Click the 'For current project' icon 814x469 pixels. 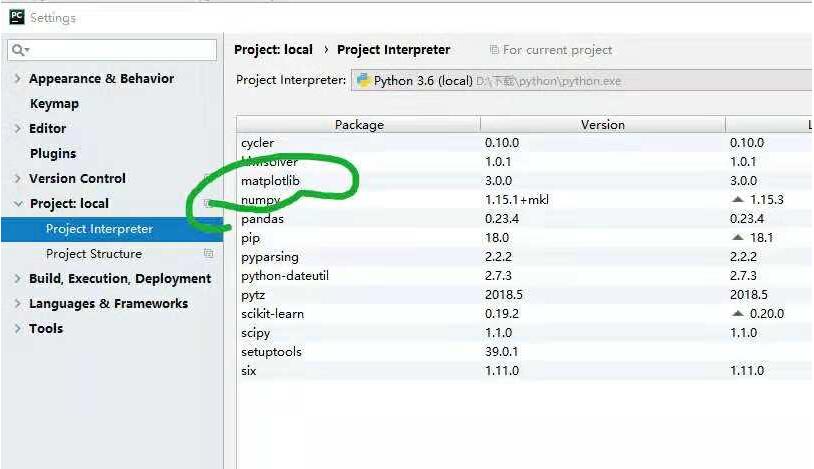coord(494,50)
